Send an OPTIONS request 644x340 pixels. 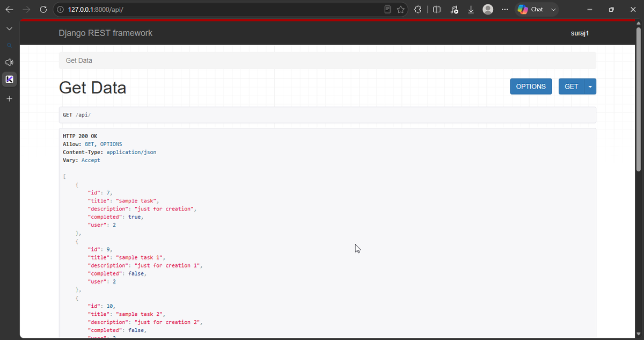tap(531, 86)
